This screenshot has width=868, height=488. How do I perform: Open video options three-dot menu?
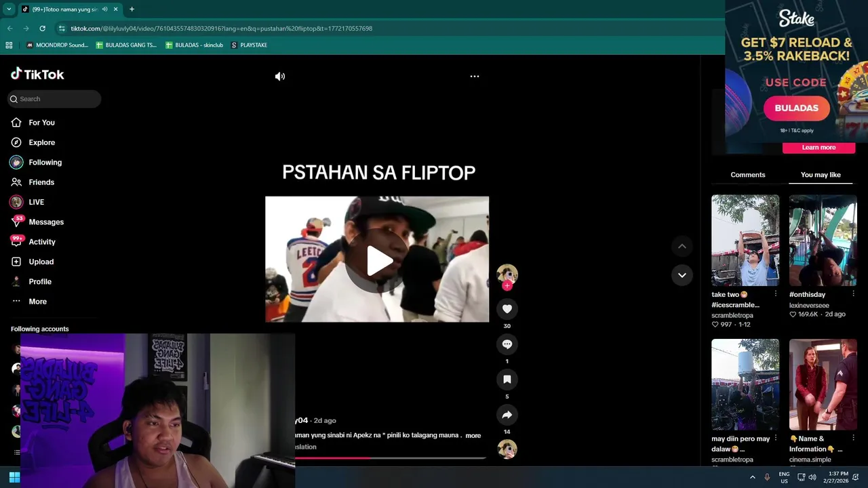click(x=475, y=77)
